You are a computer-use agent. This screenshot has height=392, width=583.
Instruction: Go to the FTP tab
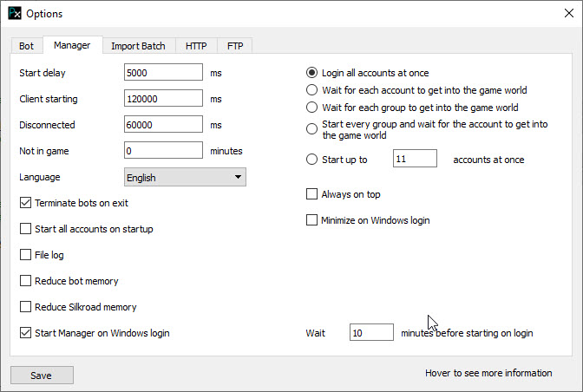pos(234,46)
